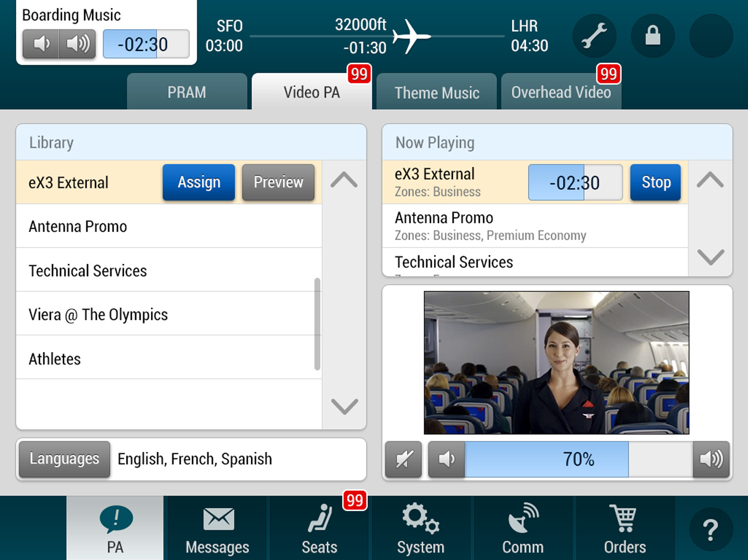Screen dimensions: 748x560
Task: Open the Seats section
Action: click(x=319, y=529)
